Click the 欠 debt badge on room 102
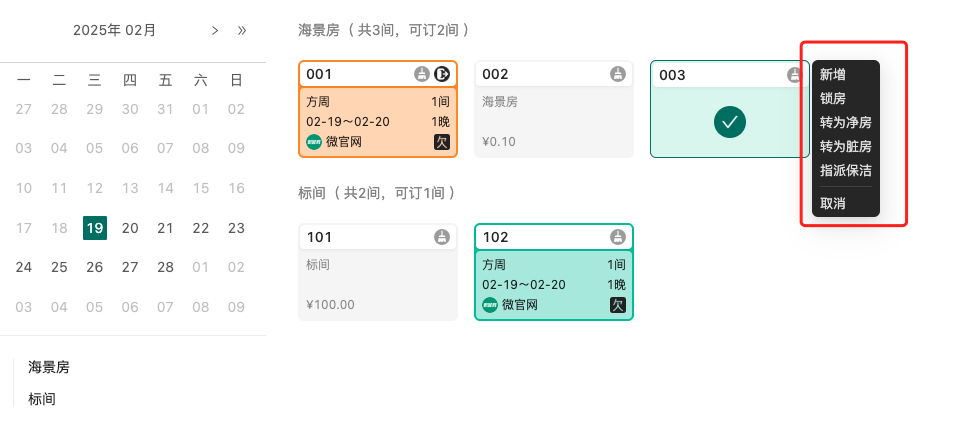Viewport: 959px width, 433px height. click(618, 305)
